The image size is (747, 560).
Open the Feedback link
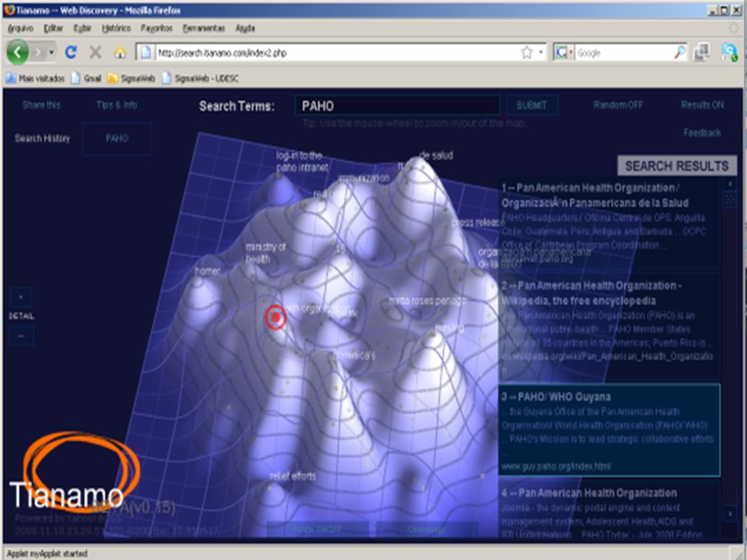[702, 132]
